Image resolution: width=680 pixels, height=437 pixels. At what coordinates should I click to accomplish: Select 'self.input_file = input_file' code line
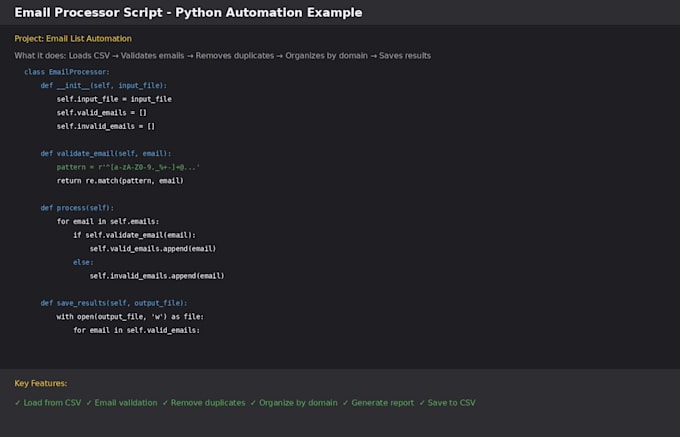[x=114, y=99]
